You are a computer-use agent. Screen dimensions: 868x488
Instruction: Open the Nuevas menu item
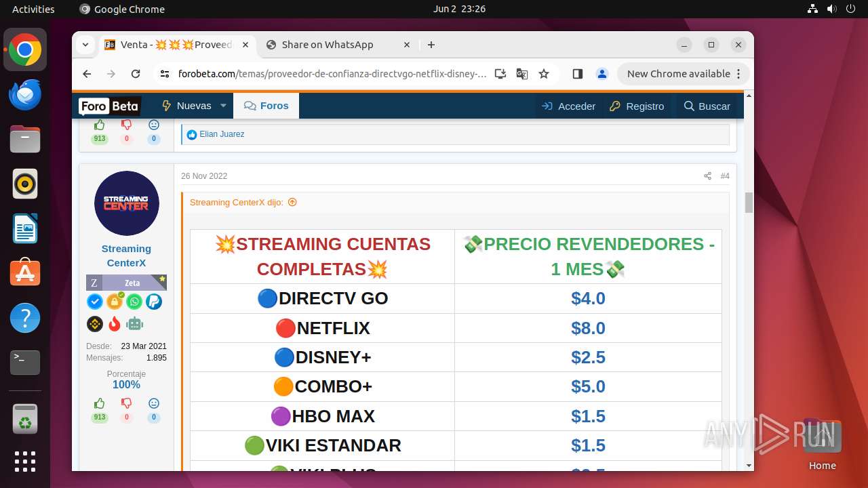[186, 106]
